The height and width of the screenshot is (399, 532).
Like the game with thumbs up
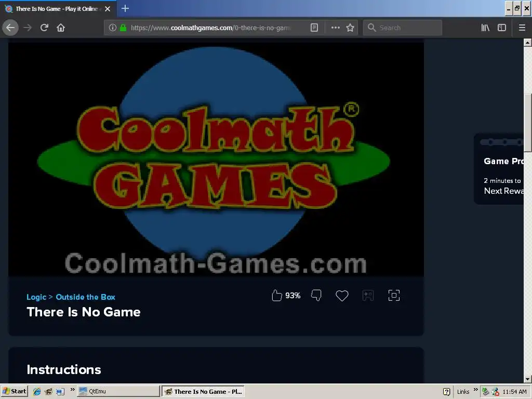tap(277, 296)
